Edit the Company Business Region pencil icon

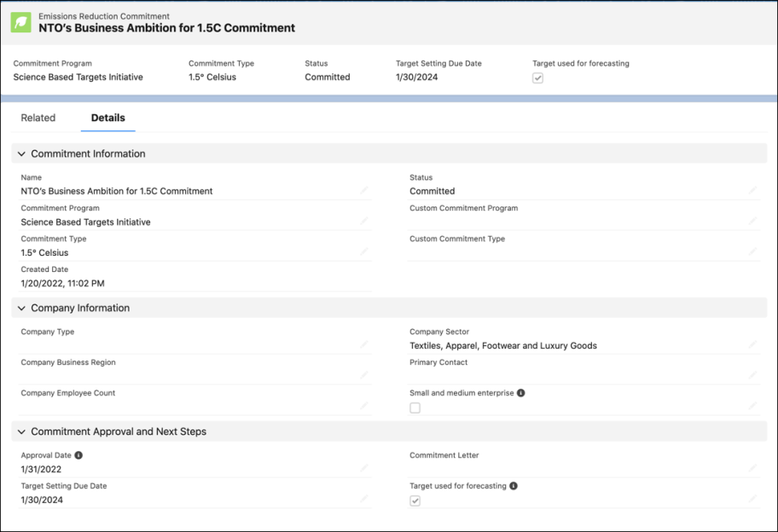point(364,375)
